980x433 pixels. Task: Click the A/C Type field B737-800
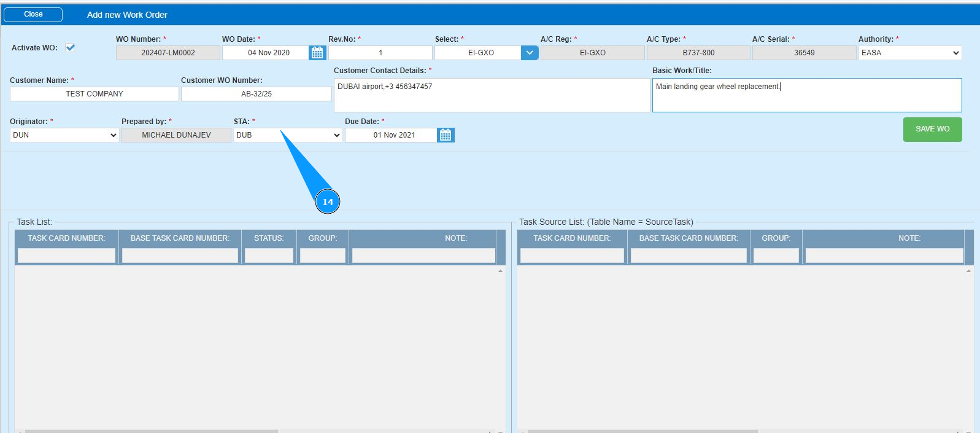click(698, 53)
